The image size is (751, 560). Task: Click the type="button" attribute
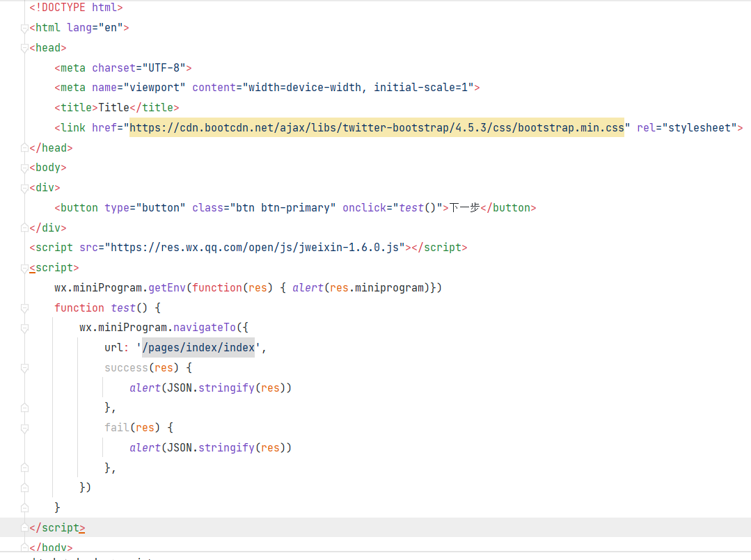tap(145, 208)
